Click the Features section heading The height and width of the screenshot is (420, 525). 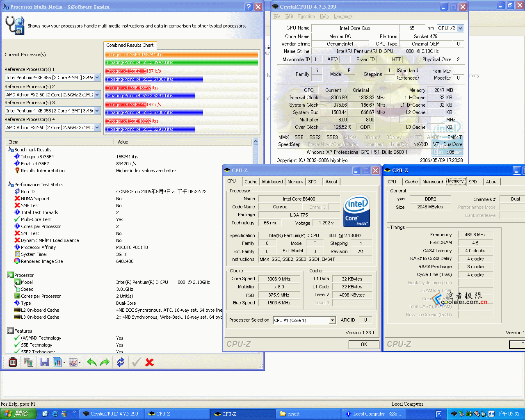23,331
